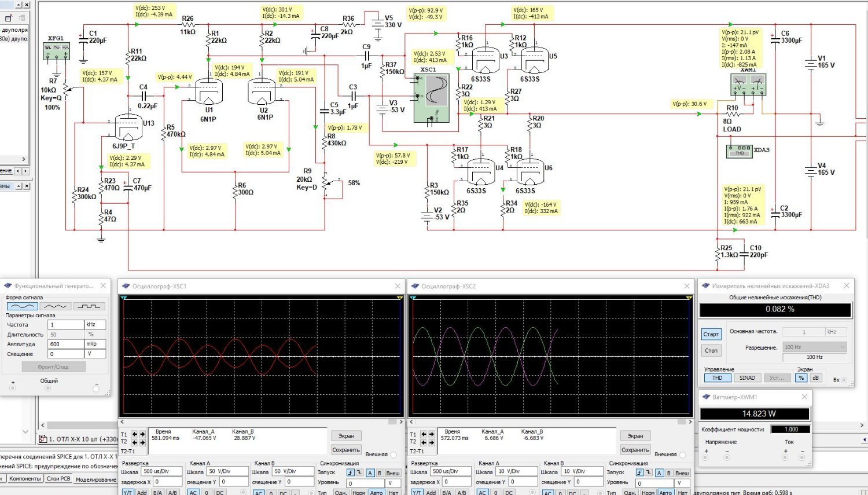Select the triangle waveform button
Viewport: 868px width, 495px height.
(x=56, y=306)
